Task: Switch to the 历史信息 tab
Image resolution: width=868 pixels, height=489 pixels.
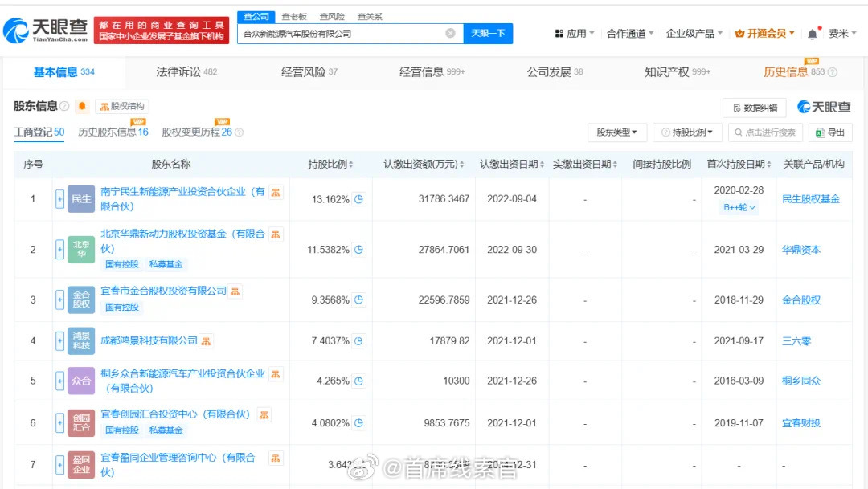Action: click(794, 72)
